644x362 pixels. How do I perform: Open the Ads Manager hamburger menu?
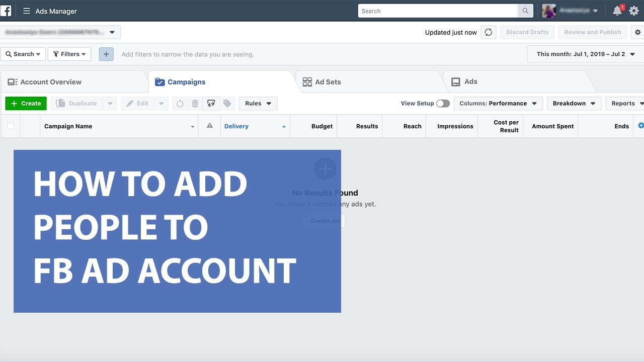[x=27, y=11]
